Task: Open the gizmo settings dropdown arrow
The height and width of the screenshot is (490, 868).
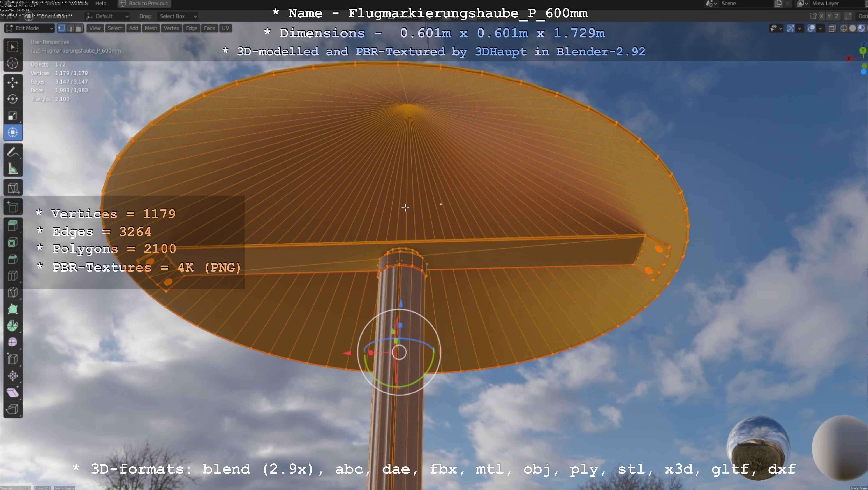Action: (800, 28)
